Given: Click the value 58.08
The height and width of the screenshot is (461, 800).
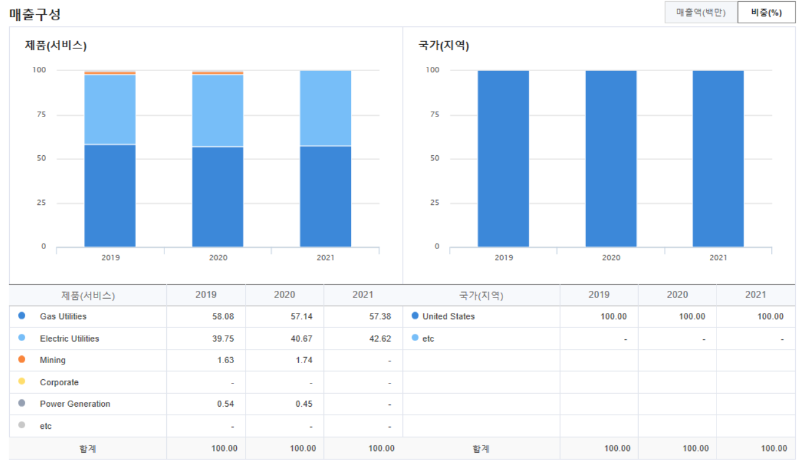Looking at the screenshot, I should pos(223,316).
